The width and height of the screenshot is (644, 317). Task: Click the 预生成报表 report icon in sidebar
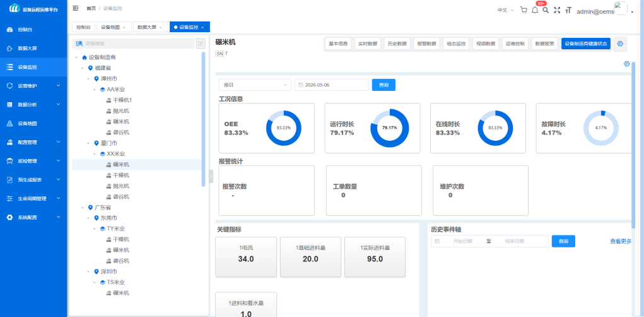click(10, 180)
